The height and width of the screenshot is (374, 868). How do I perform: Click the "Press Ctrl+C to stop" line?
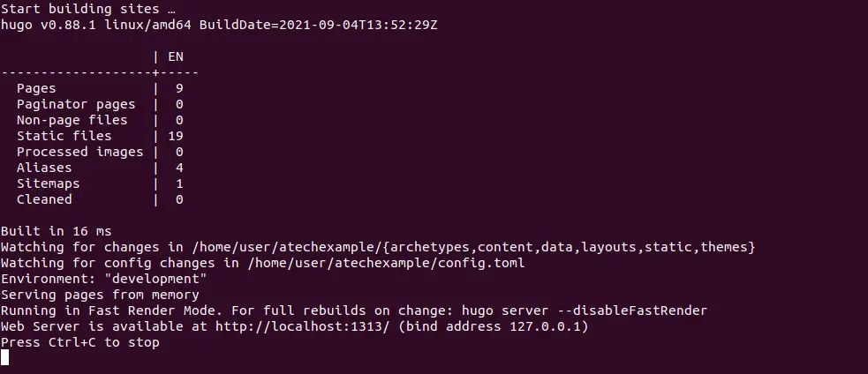pyautogui.click(x=79, y=342)
